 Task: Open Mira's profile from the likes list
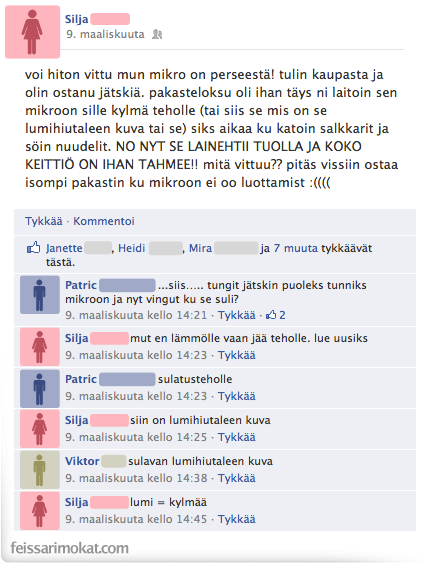200,248
